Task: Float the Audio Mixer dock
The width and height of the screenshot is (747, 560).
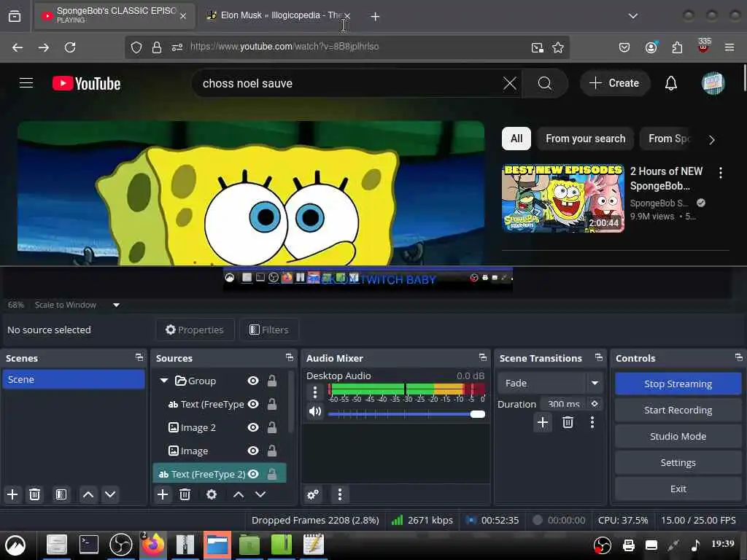Action: coord(483,357)
